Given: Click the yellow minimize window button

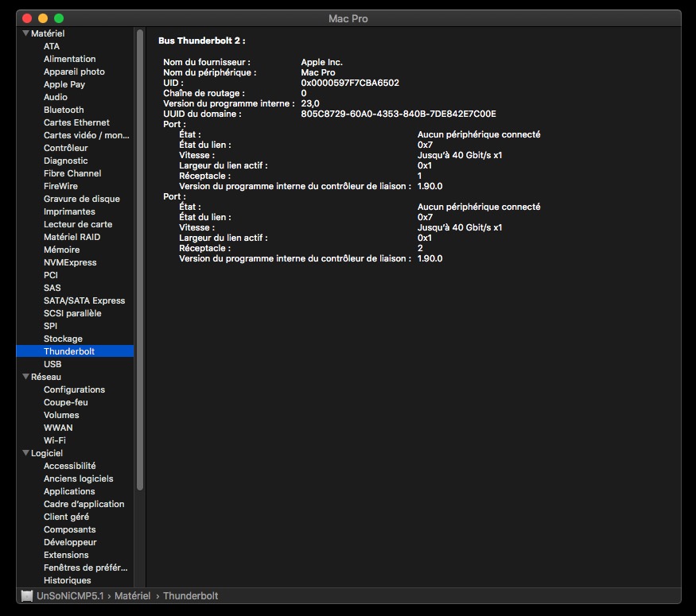Looking at the screenshot, I should click(43, 18).
